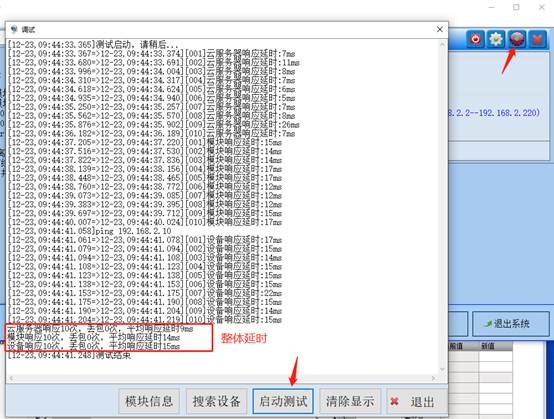Open the gear settings icon in toolbar
The height and width of the screenshot is (419, 554).
(496, 39)
